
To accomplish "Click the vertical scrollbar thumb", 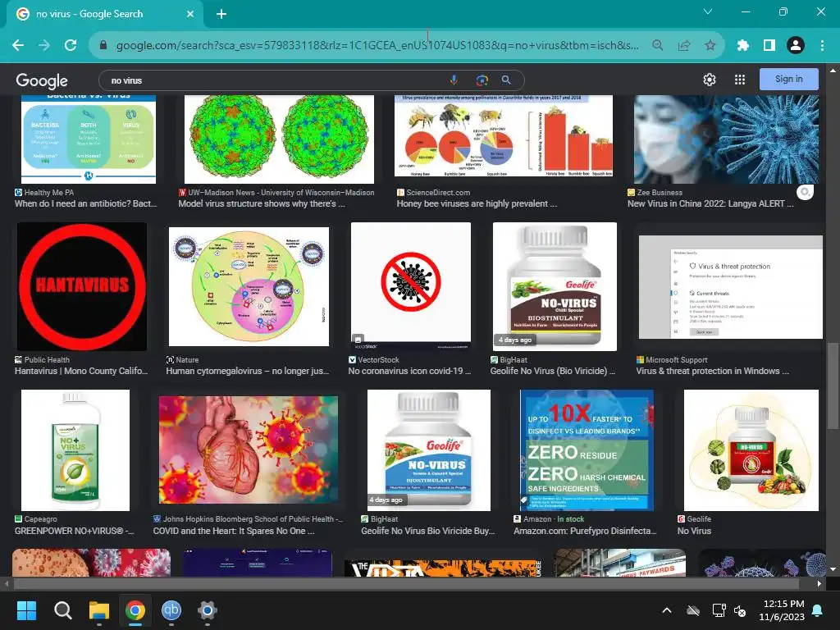I will click(x=833, y=385).
